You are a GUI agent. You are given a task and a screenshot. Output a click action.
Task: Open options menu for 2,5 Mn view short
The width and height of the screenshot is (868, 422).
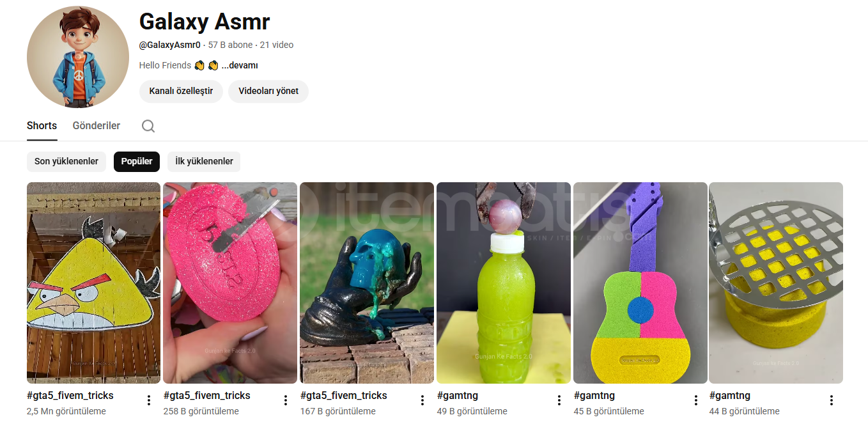149,400
